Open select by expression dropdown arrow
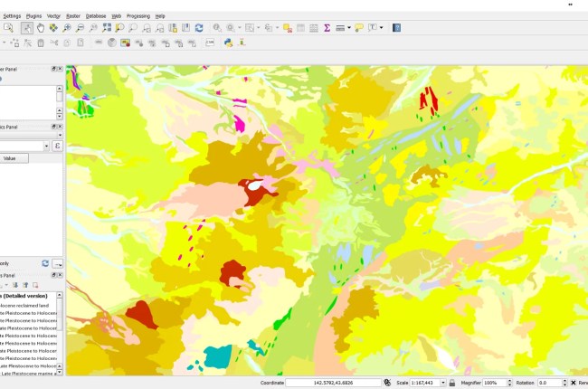 [x=278, y=28]
